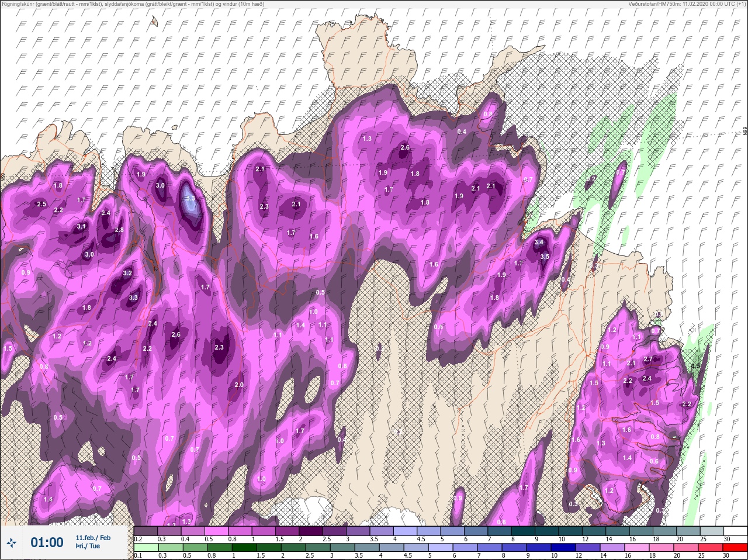The width and height of the screenshot is (748, 560).
Task: Select the dark teal 9–10 swatch in the top scale
Action: [x=546, y=531]
